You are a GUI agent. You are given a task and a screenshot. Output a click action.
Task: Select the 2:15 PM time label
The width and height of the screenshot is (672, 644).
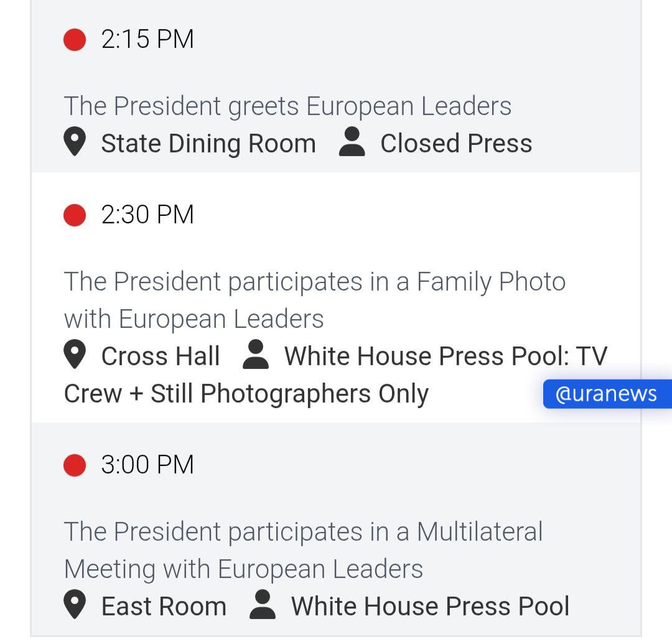[147, 39]
